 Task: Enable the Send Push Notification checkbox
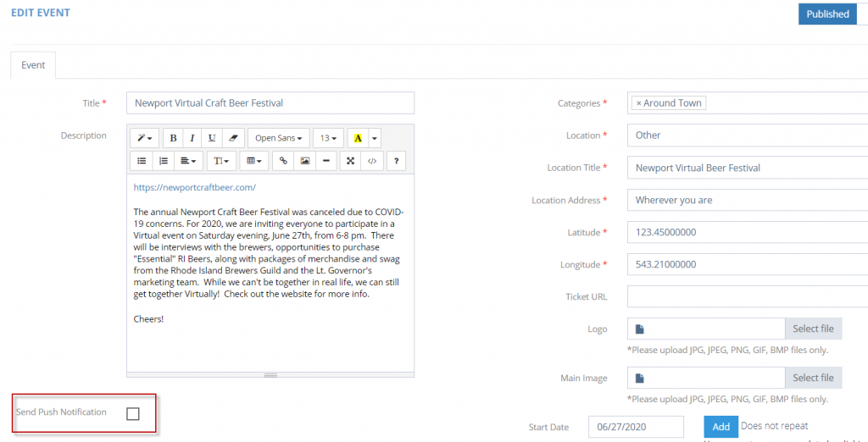[133, 412]
